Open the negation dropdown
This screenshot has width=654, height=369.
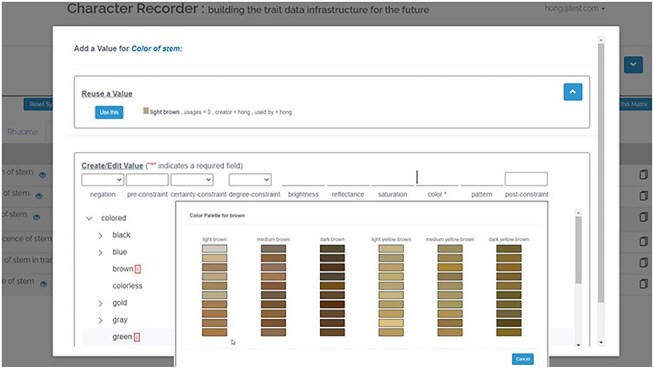tap(102, 180)
